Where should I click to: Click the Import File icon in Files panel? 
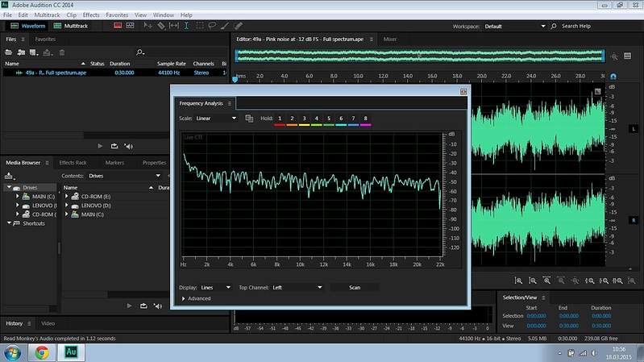(21, 52)
